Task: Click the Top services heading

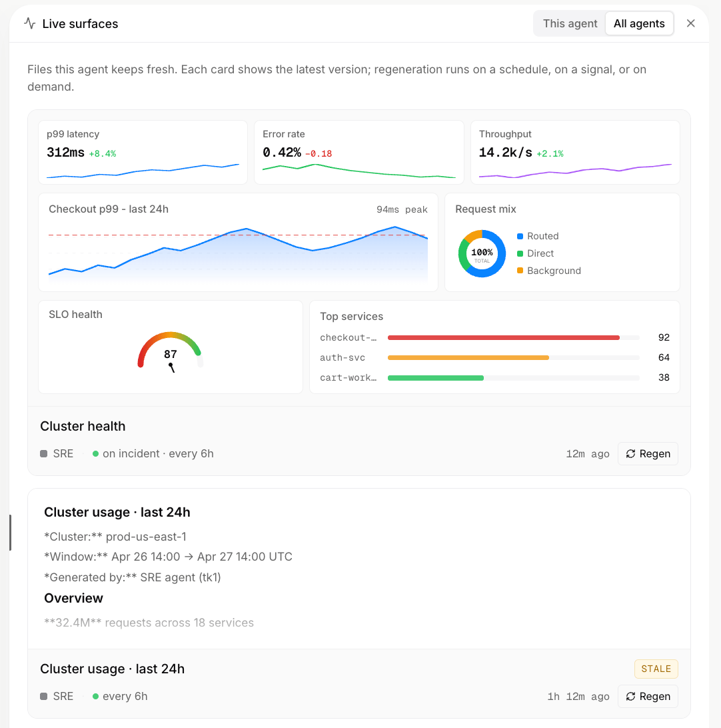Action: click(x=351, y=316)
